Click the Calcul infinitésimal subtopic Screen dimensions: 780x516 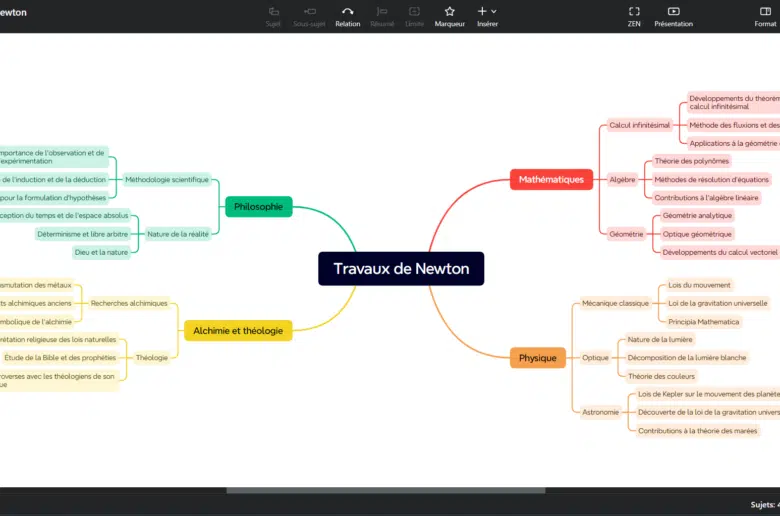[639, 125]
